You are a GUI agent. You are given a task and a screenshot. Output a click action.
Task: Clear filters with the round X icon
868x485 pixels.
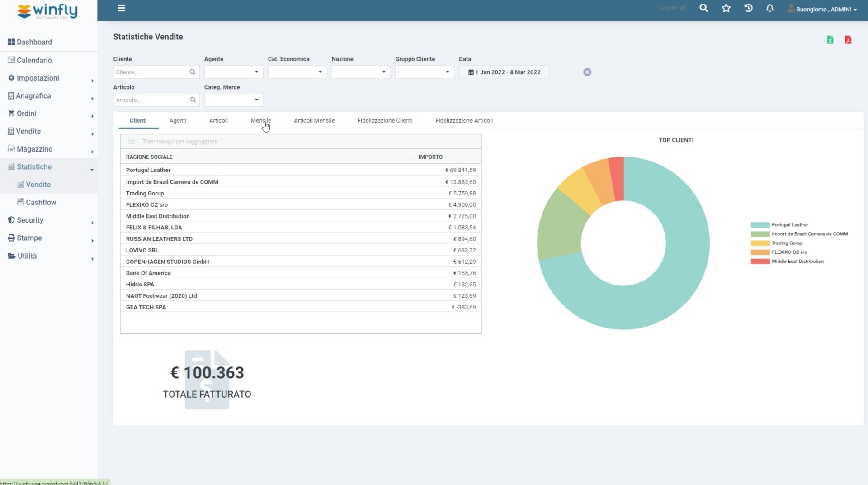[x=587, y=72]
